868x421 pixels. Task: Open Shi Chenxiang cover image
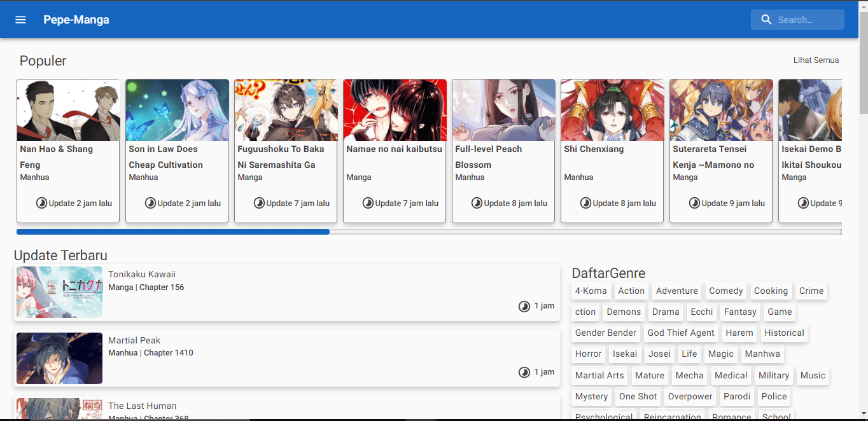[x=613, y=110]
